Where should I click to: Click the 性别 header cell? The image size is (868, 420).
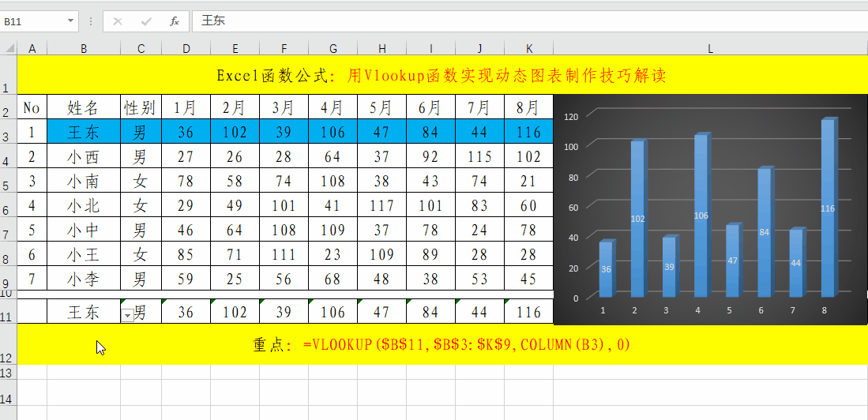pyautogui.click(x=141, y=107)
